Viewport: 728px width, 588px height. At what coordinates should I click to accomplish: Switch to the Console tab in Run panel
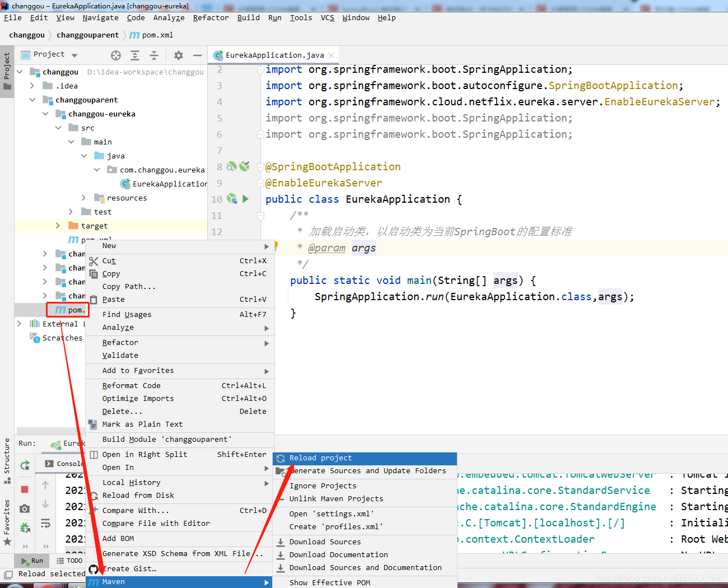click(64, 464)
